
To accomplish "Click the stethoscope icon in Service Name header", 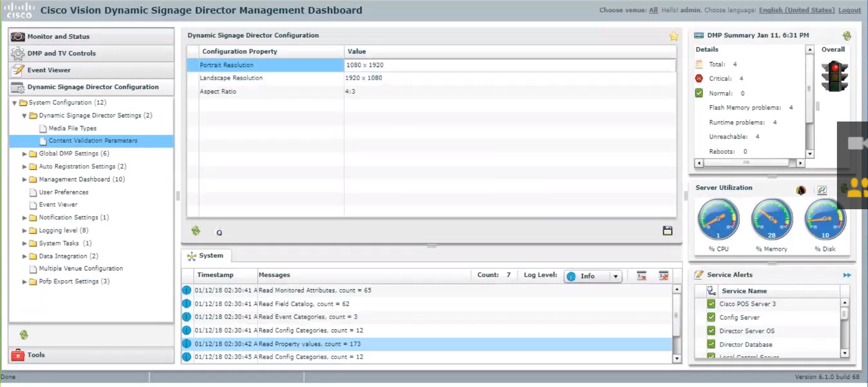I will pyautogui.click(x=711, y=291).
